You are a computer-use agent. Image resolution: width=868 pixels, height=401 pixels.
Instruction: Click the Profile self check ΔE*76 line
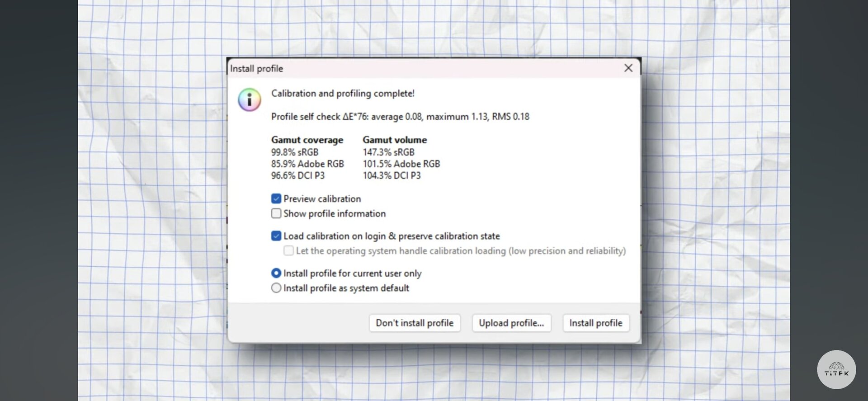pyautogui.click(x=400, y=117)
